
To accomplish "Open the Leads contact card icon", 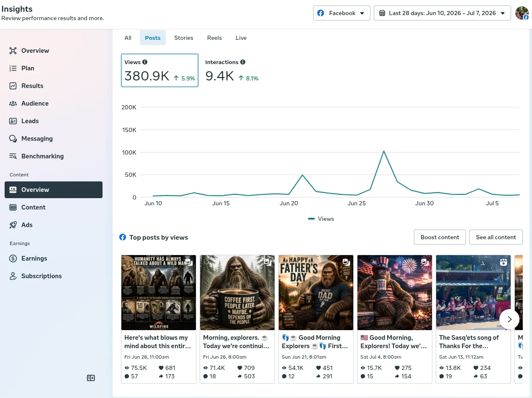I will (13, 121).
